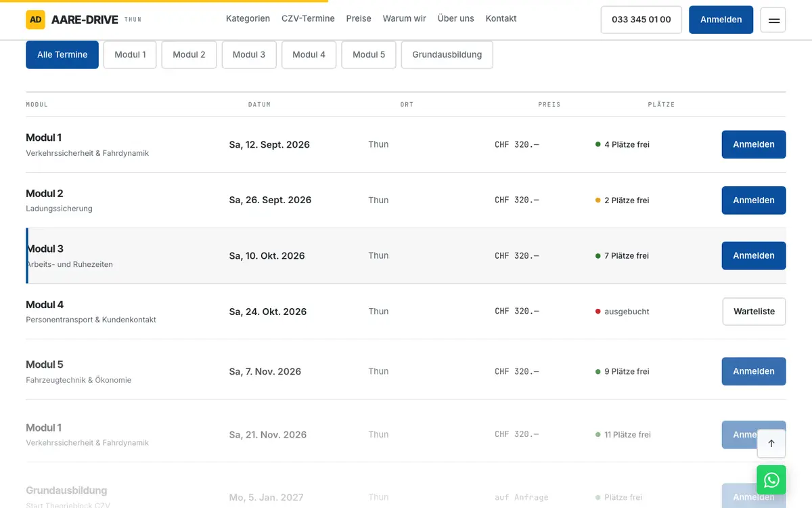Click 'Verkehrssicherheit & Fahrdynamik' in the 12. Sept. row
Image resolution: width=812 pixels, height=508 pixels.
pos(87,153)
